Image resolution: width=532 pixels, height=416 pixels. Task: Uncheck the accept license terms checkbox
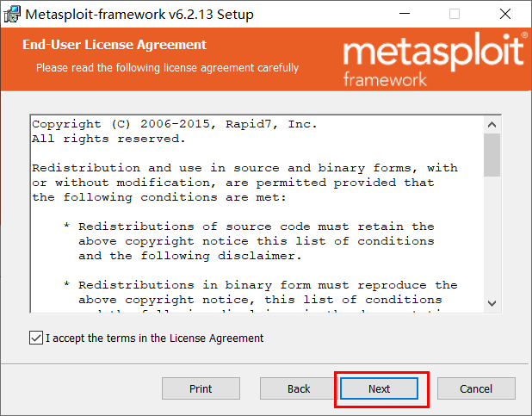pyautogui.click(x=36, y=338)
